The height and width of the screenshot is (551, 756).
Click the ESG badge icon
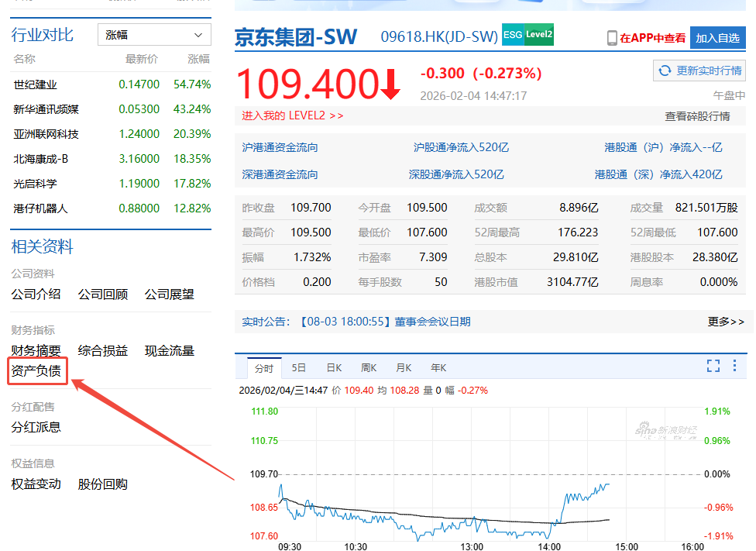tap(512, 35)
